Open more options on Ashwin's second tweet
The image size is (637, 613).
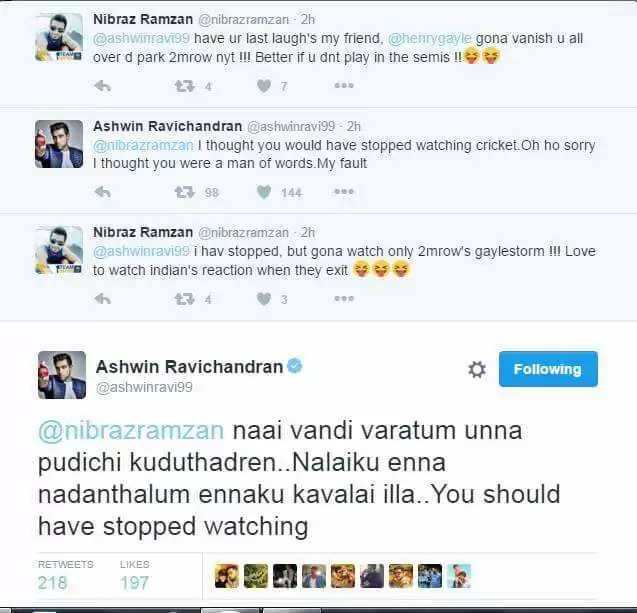coord(344,191)
